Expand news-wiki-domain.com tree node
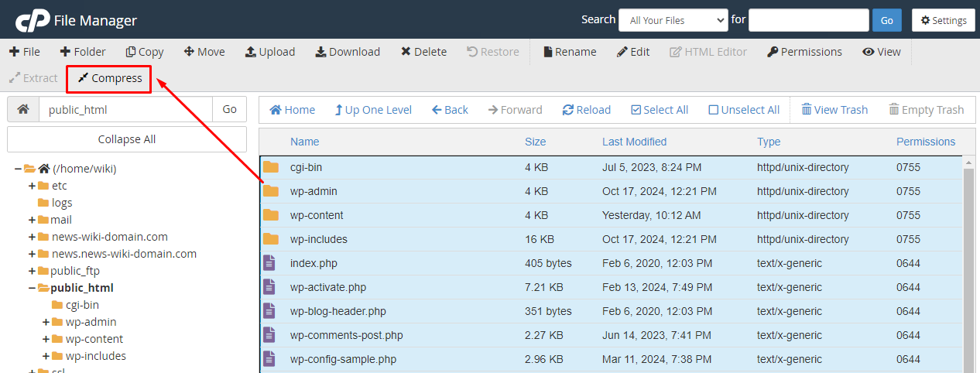Image resolution: width=980 pixels, height=373 pixels. (33, 237)
